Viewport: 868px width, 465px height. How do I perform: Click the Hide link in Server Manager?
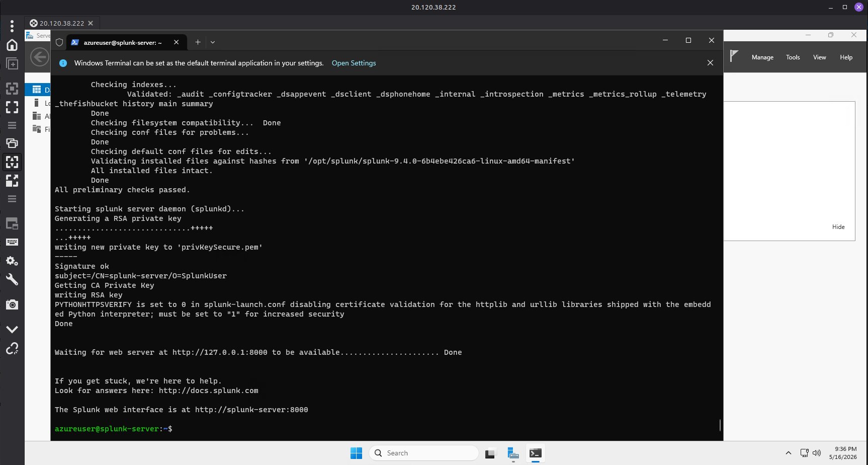tap(838, 227)
